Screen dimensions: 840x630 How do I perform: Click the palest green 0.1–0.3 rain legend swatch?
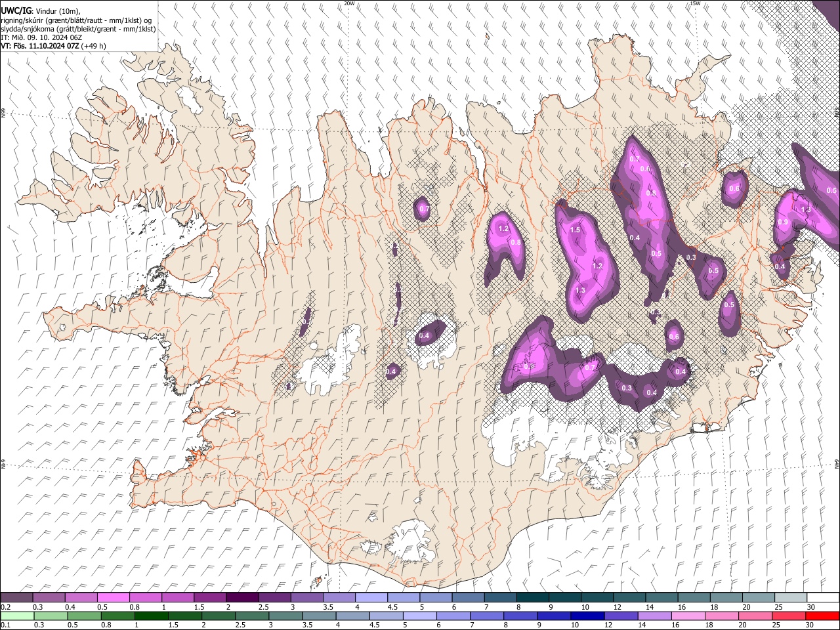tap(17, 616)
